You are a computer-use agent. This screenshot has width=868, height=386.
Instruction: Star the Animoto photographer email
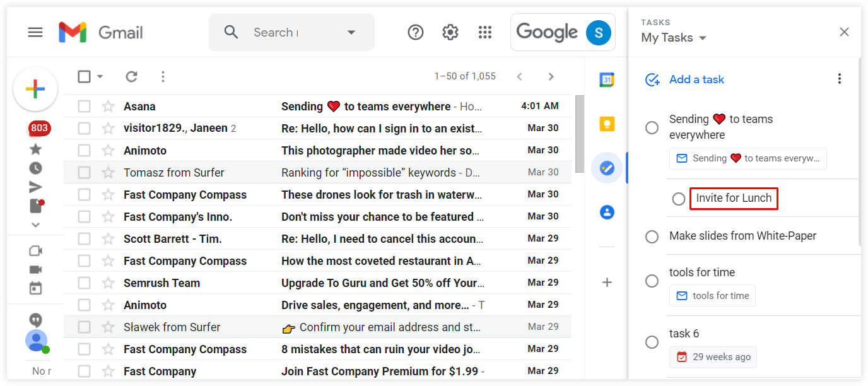point(107,150)
